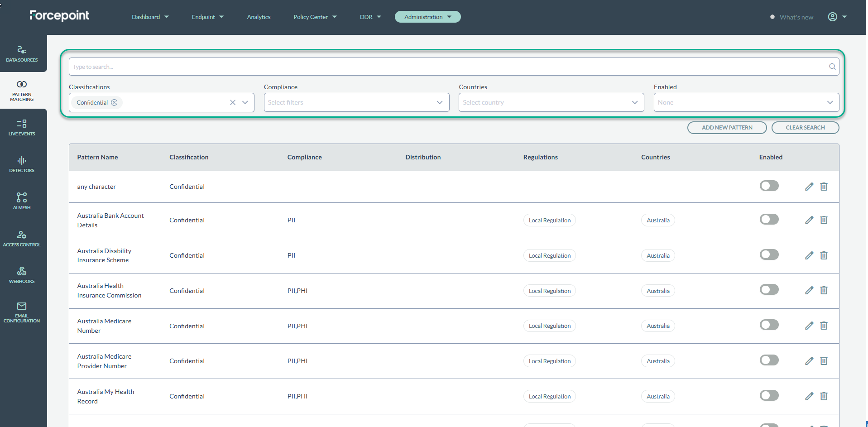Screen dimensions: 868x427
Task: Open AI Mesh in the sidebar
Action: [x=22, y=202]
